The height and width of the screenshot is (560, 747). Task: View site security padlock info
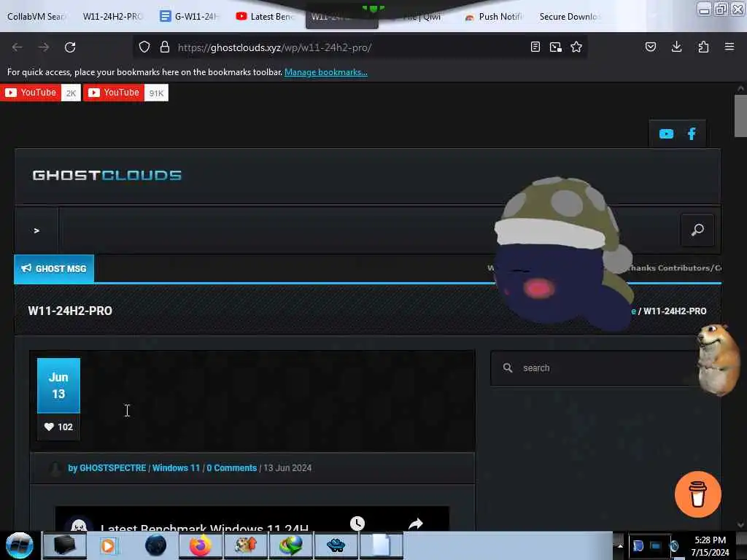pos(165,47)
